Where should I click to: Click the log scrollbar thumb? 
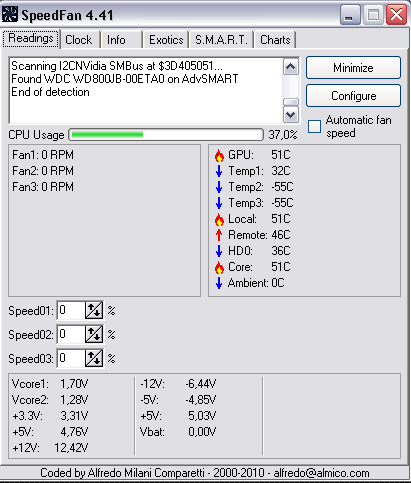coord(291,102)
